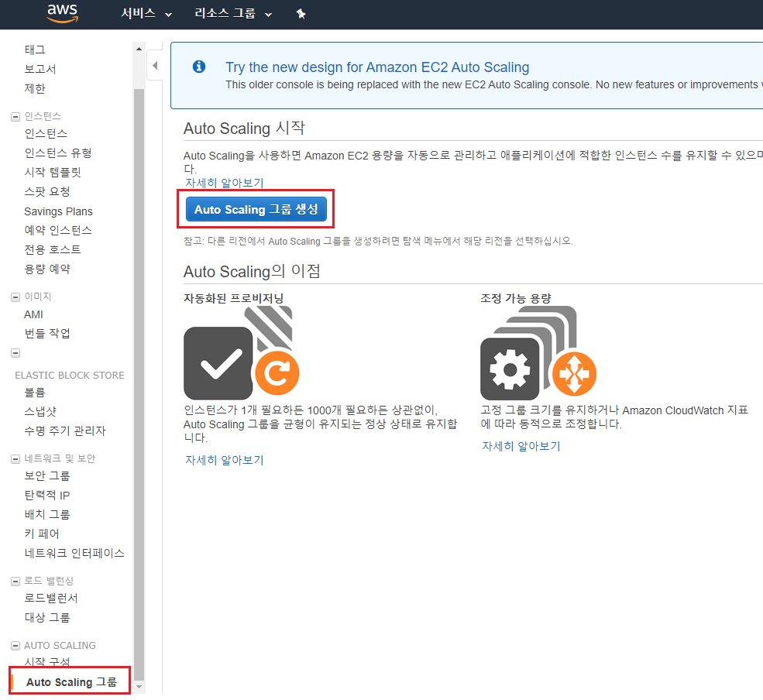The height and width of the screenshot is (700, 763).
Task: Open 자세히 알아보기 link under 자동화된 프로비저닝
Action: [225, 460]
